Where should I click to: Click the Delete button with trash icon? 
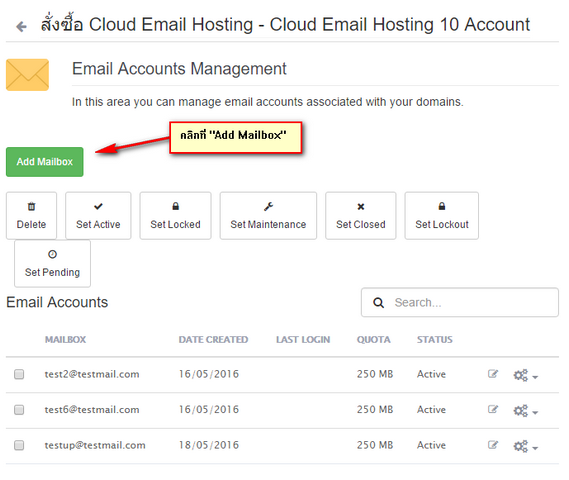[31, 216]
